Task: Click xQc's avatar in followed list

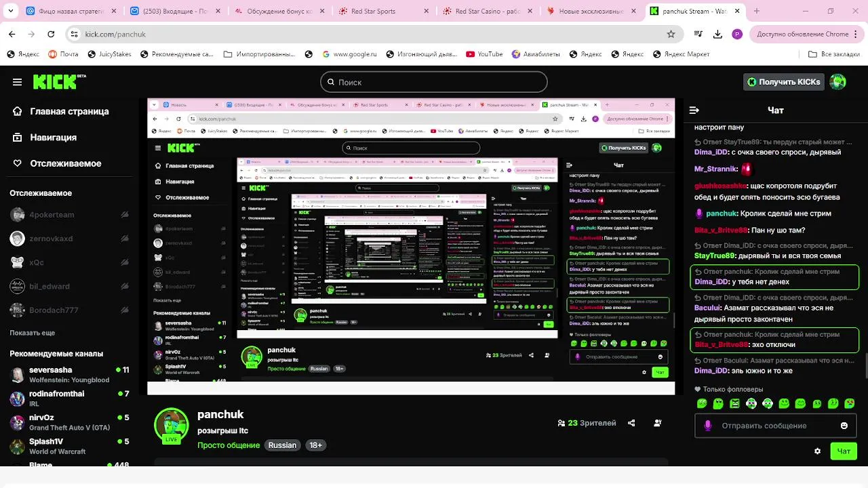Action: (17, 262)
